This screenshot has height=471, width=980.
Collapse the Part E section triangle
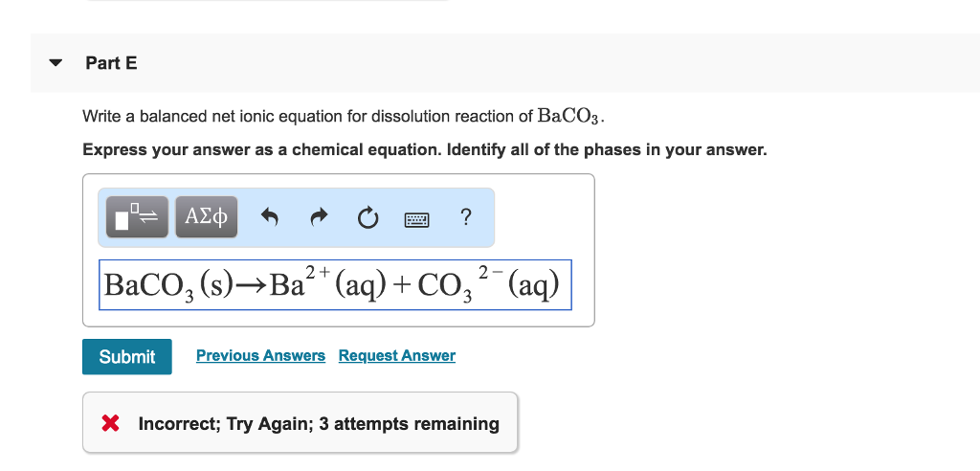(56, 64)
